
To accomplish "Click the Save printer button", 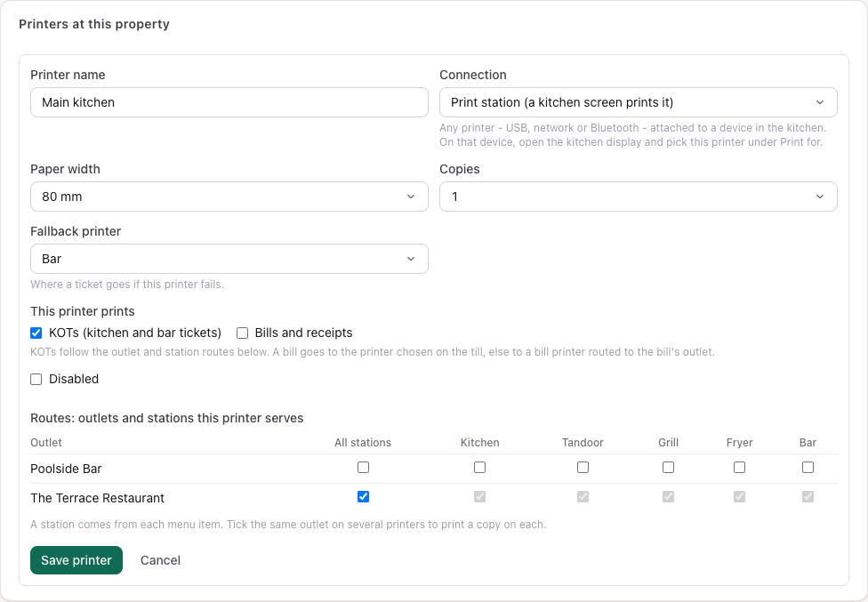I will tap(76, 560).
